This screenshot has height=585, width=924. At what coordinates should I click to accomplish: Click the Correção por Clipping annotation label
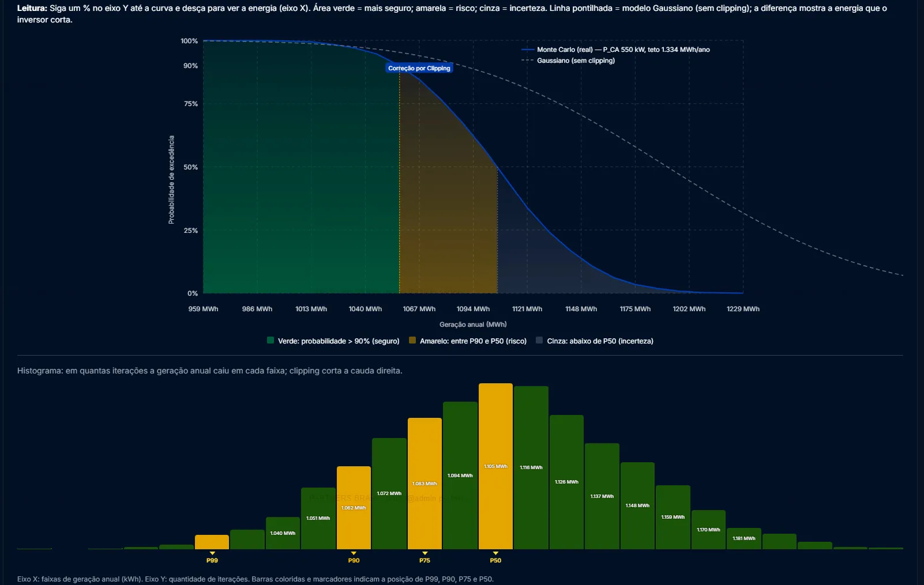pos(419,68)
